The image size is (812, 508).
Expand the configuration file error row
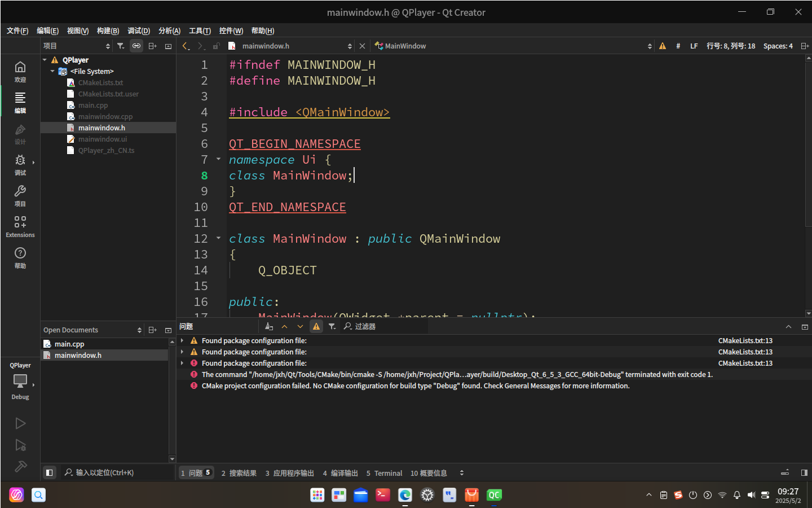[x=182, y=363]
